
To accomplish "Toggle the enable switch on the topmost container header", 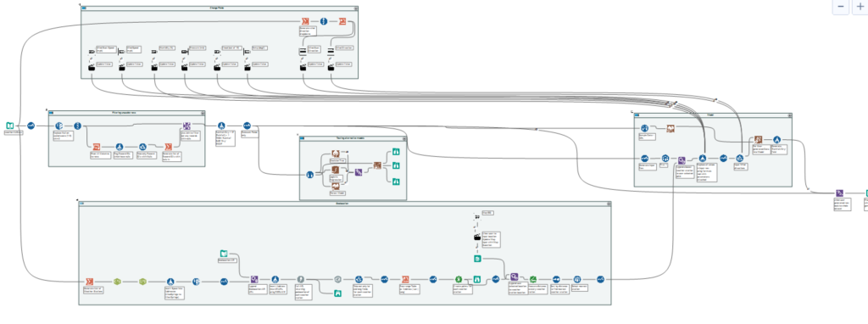I will pos(84,8).
